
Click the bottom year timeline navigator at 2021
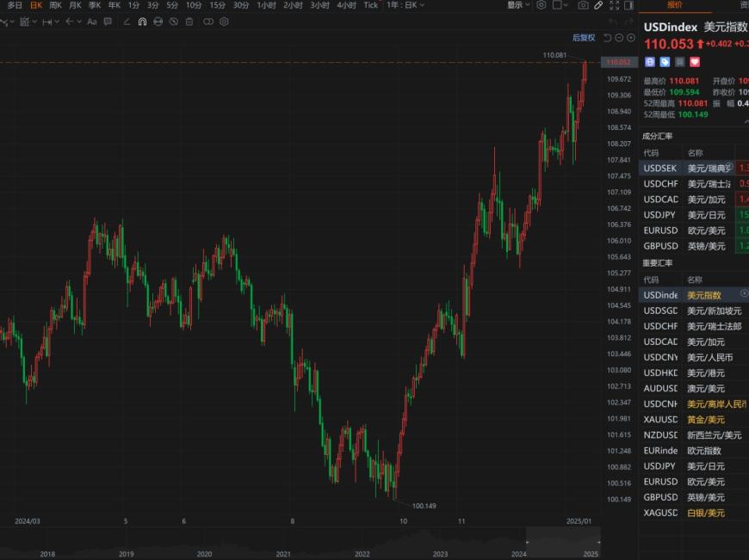click(282, 554)
